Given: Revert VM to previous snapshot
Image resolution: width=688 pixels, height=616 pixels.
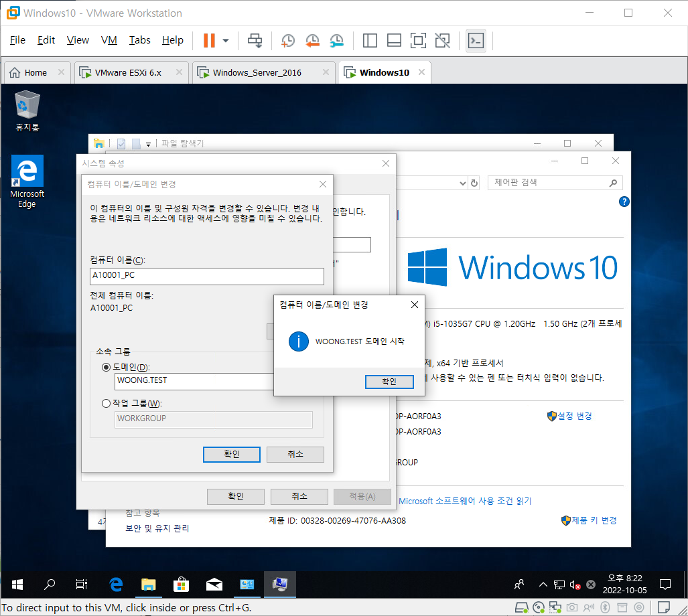Looking at the screenshot, I should pyautogui.click(x=312, y=40).
